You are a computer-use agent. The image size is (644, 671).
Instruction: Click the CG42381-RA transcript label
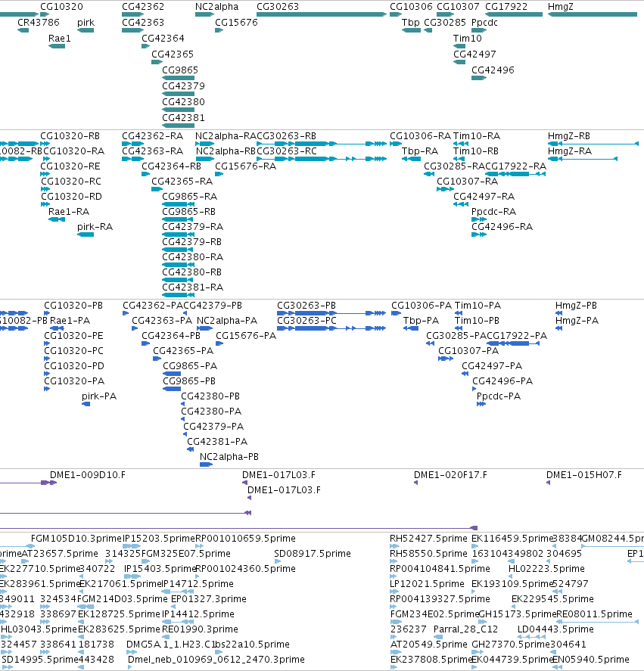click(193, 287)
